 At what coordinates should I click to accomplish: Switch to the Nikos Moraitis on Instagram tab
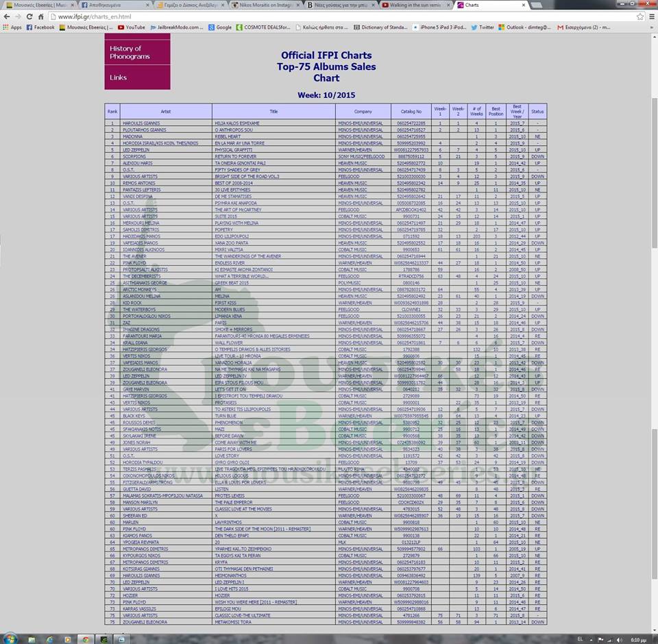(266, 5)
